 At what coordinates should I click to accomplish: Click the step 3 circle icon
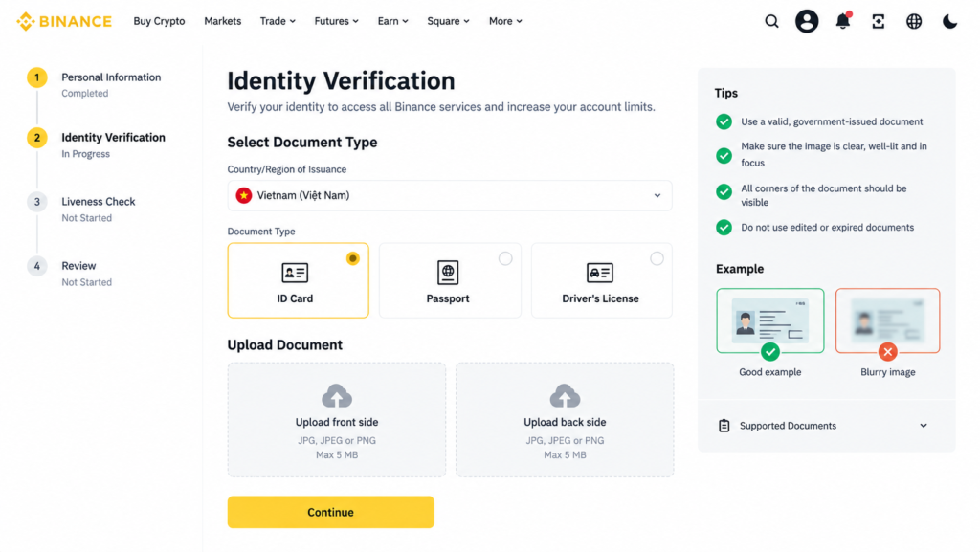(37, 202)
